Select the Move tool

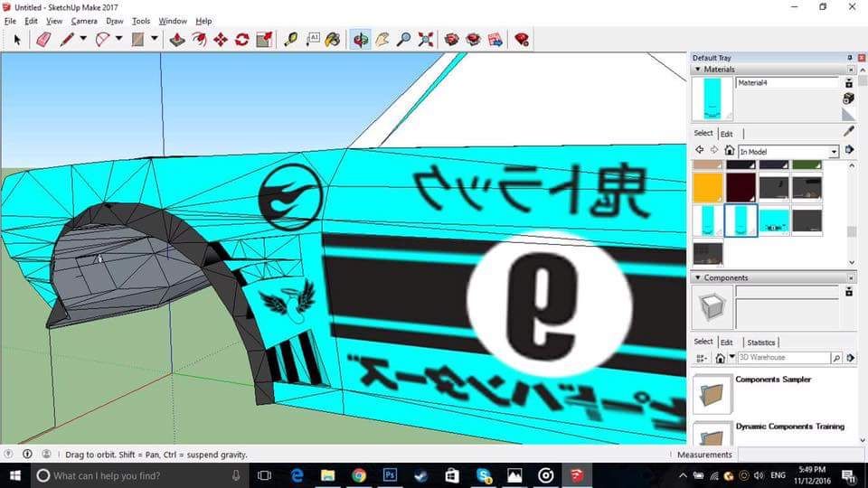point(221,40)
